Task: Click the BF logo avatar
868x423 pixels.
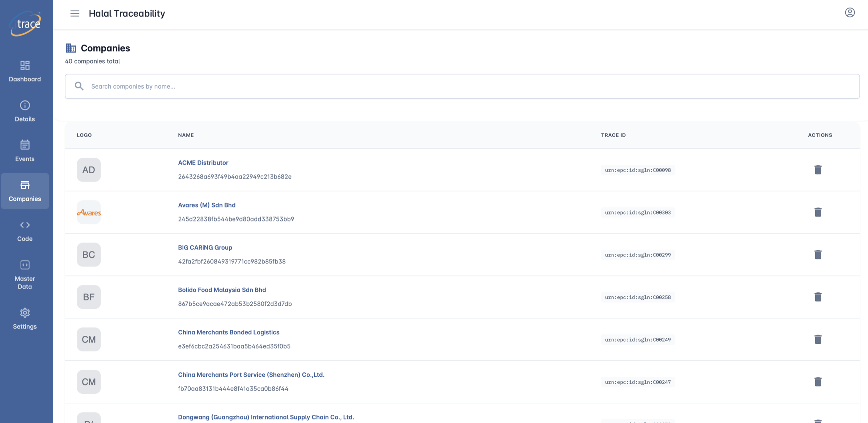Action: pyautogui.click(x=89, y=297)
